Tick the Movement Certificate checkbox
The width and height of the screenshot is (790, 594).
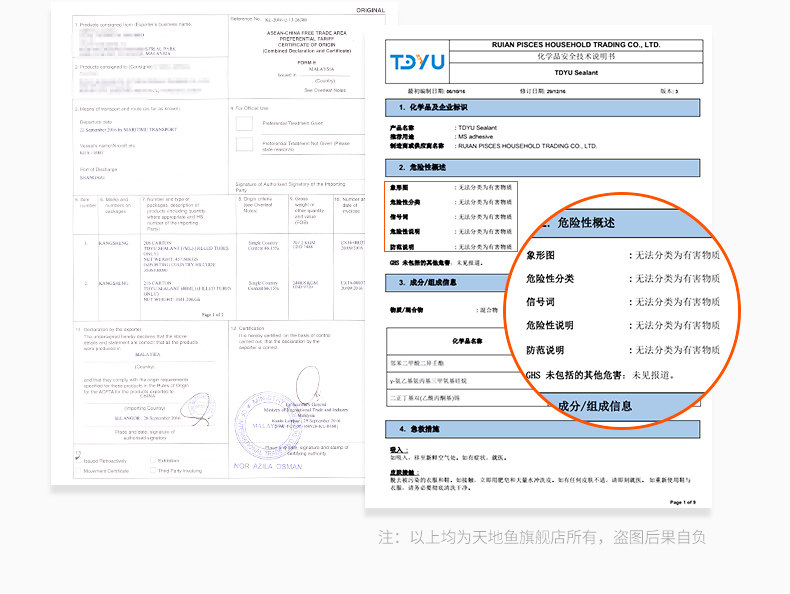point(78,471)
